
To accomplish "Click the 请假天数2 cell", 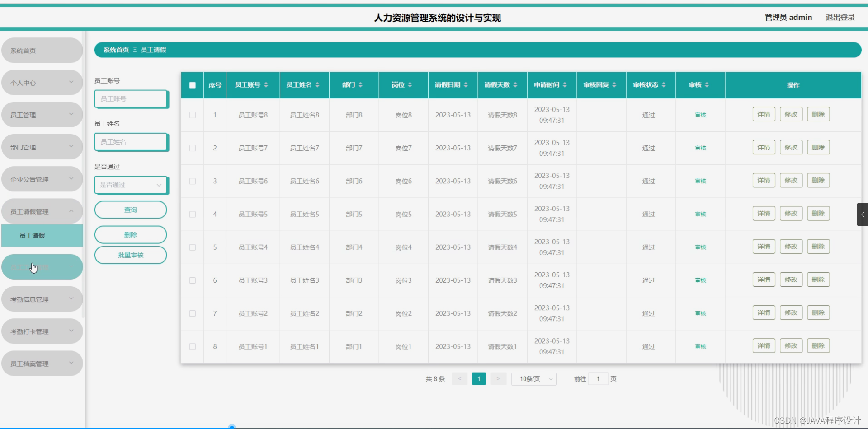I will (502, 313).
